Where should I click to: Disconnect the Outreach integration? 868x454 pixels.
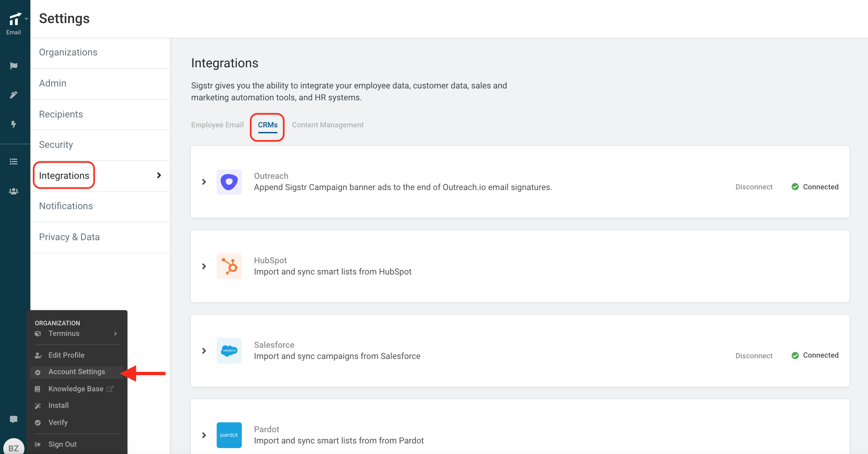[754, 187]
